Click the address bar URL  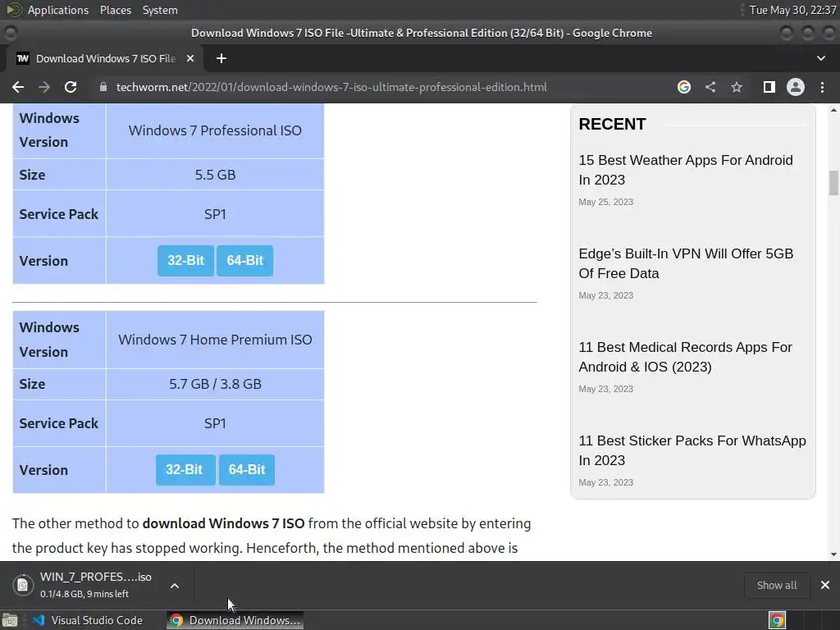click(331, 87)
